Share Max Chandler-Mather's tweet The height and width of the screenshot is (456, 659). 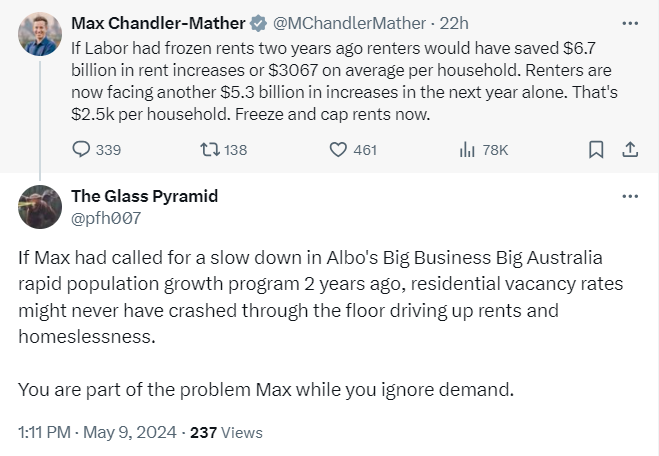point(630,150)
